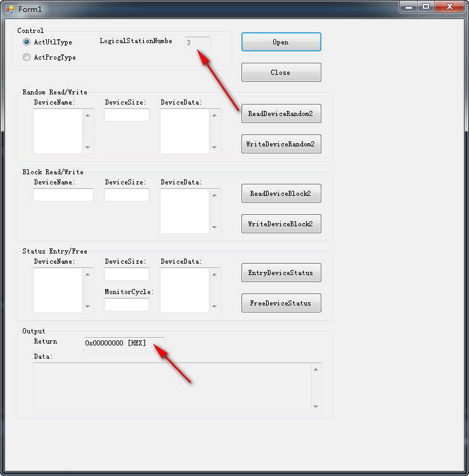Select the ActProgType radio button
This screenshot has width=469, height=476.
pos(27,57)
